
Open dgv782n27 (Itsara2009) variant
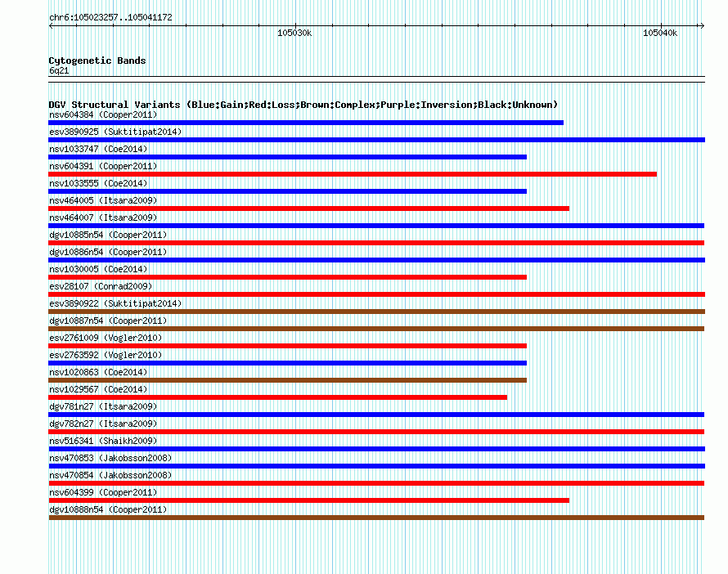(103, 424)
